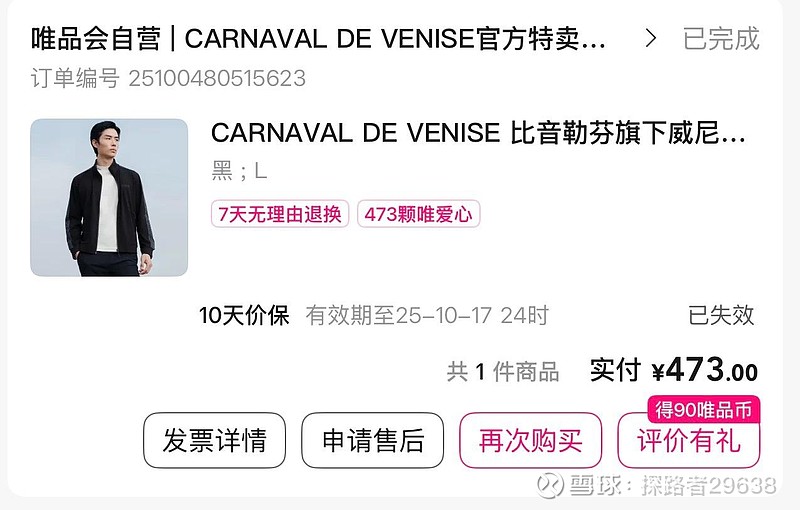Screen dimensions: 800x510
Task: Tap the 得90唯品币 badge
Action: 704,409
